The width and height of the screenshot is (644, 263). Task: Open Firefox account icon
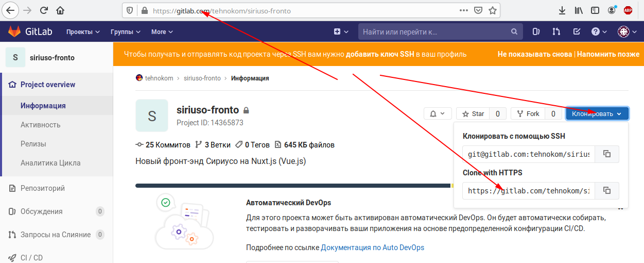[x=612, y=10]
